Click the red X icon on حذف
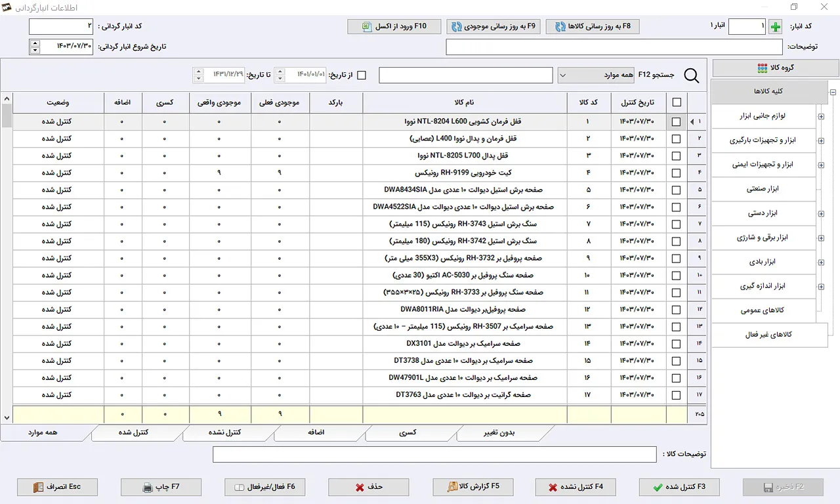The width and height of the screenshot is (840, 504). 360,488
